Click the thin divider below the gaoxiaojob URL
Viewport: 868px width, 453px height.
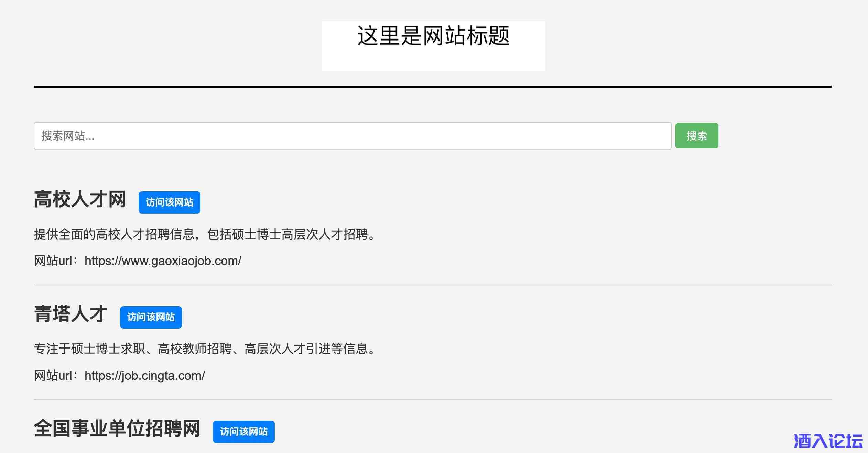coord(432,285)
